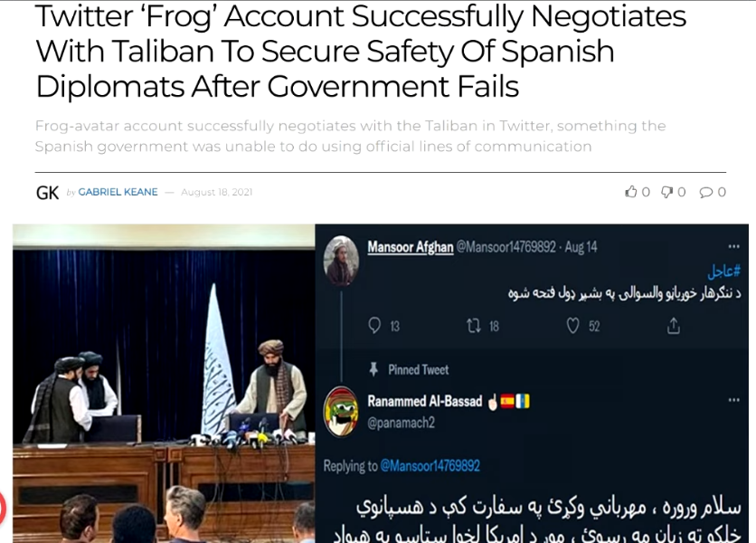Like the tweet via heart icon

[x=572, y=327]
